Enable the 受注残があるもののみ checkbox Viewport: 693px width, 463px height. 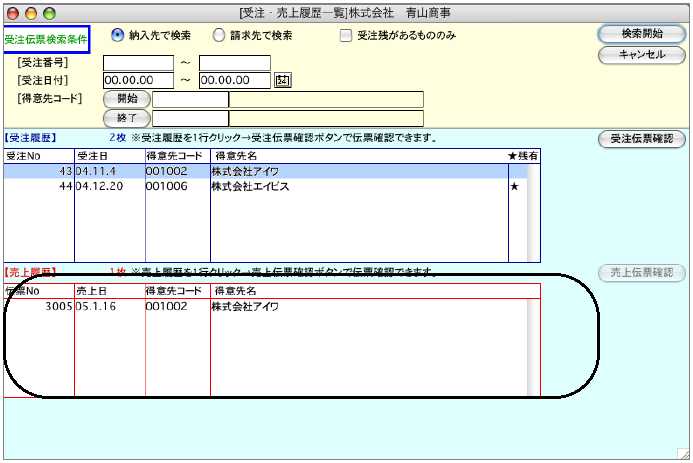click(x=346, y=36)
